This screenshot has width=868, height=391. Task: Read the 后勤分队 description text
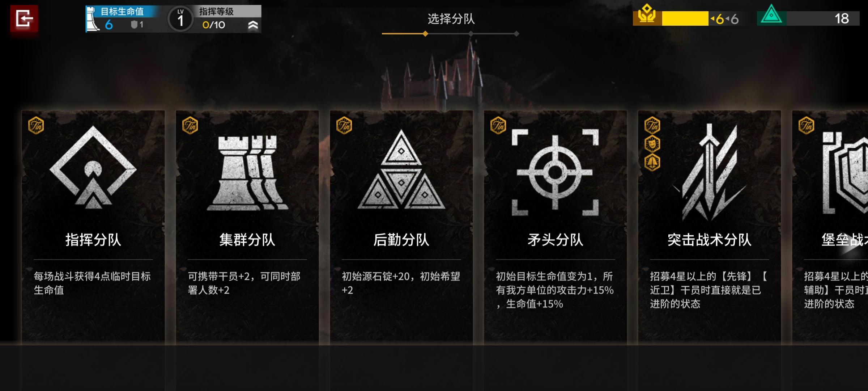pyautogui.click(x=401, y=283)
